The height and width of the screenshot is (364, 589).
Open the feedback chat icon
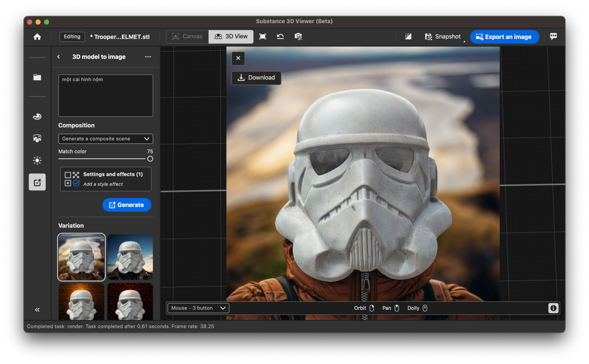tap(553, 36)
